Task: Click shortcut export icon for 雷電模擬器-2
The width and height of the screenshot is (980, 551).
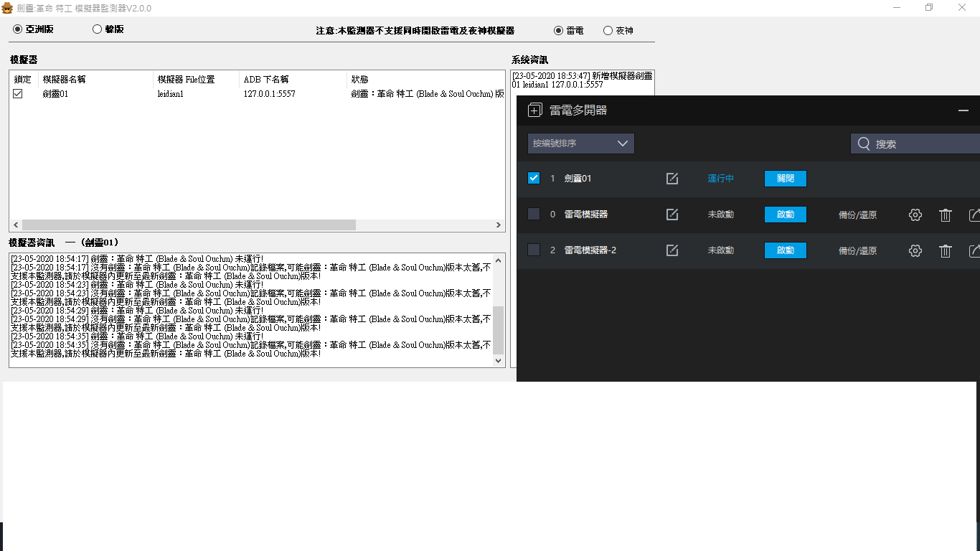Action: point(974,250)
